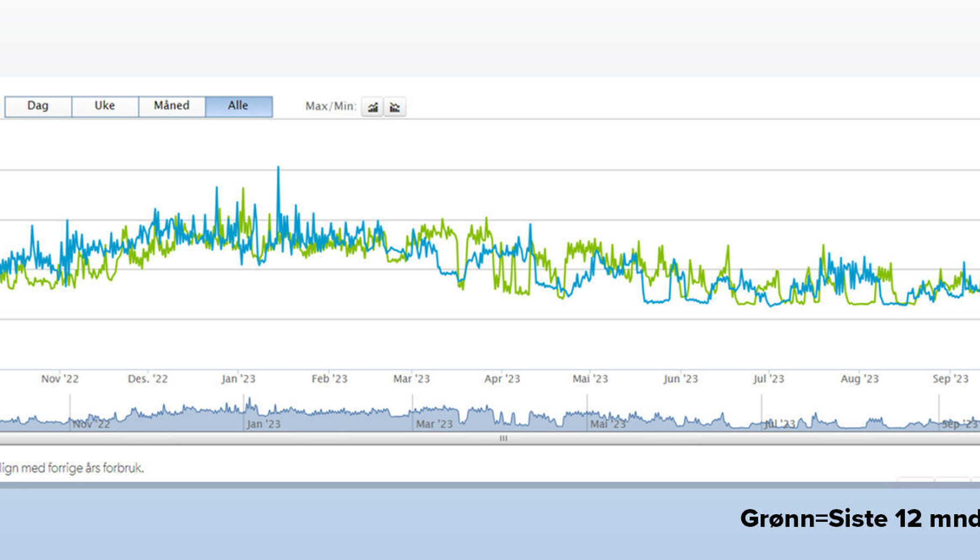The width and height of the screenshot is (980, 560).
Task: Click the Max rising-chart icon
Action: click(372, 107)
